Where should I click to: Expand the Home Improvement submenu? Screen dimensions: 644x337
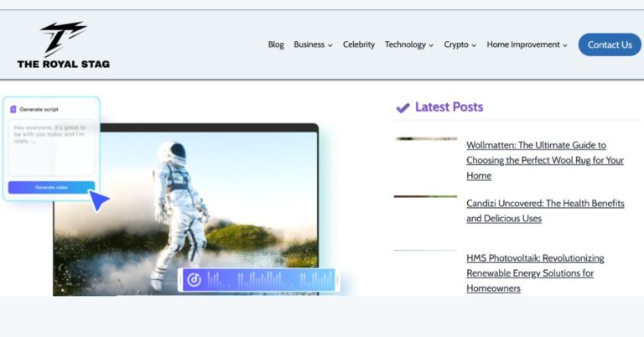527,45
